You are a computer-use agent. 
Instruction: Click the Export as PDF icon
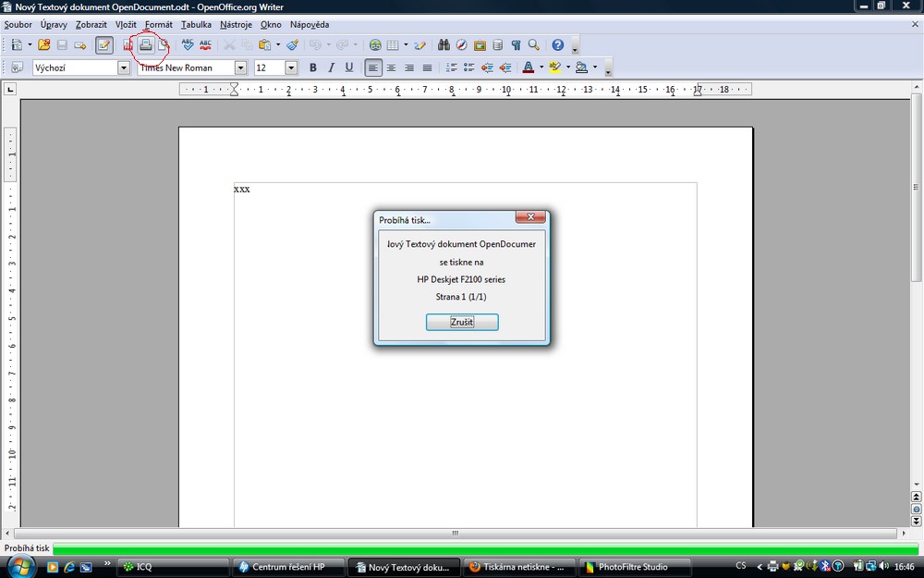coord(128,44)
